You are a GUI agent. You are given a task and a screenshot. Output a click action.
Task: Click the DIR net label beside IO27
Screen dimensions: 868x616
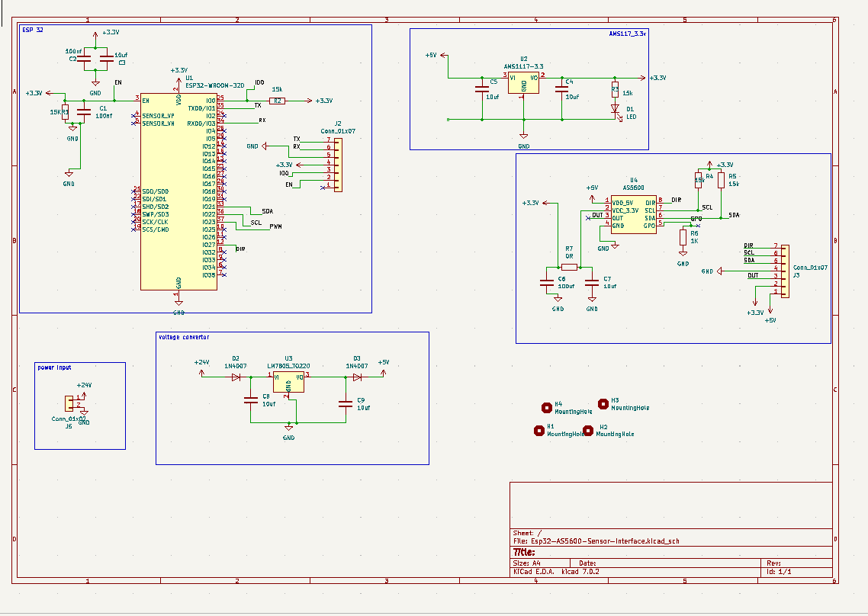[240, 249]
